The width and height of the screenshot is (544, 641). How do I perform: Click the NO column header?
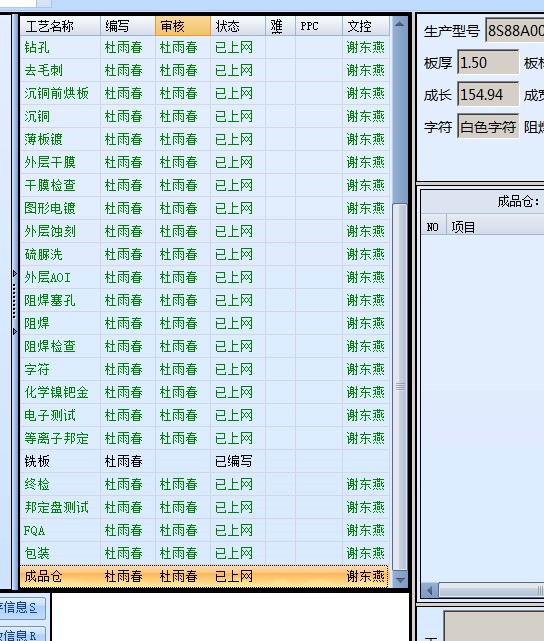pyautogui.click(x=433, y=227)
